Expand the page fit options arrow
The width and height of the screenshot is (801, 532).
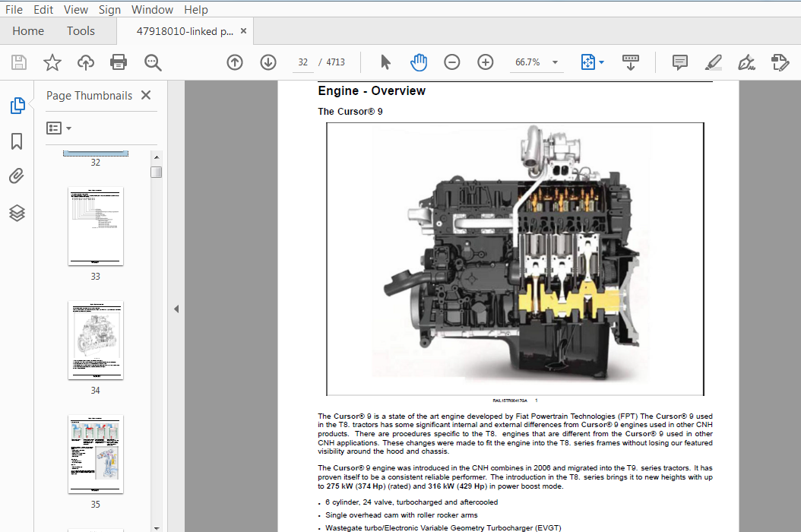(x=601, y=62)
